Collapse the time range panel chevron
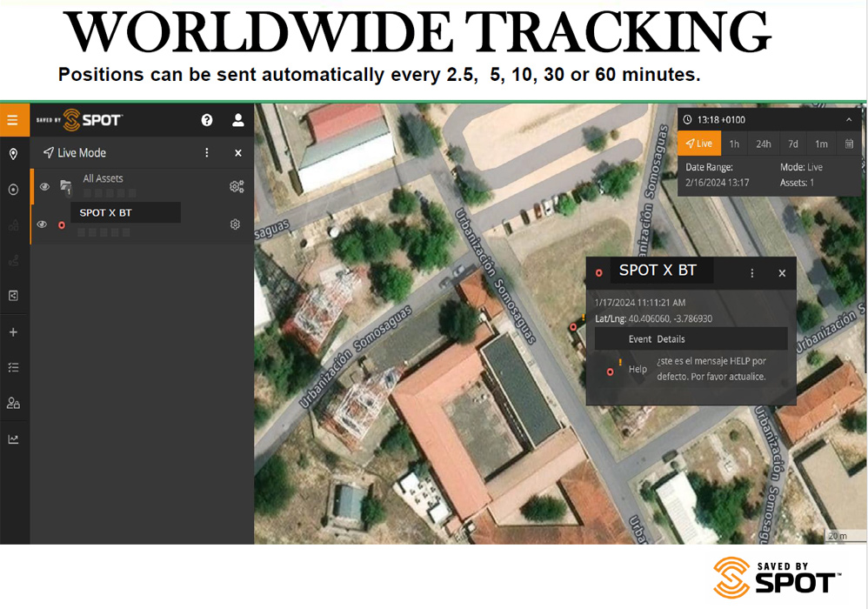The image size is (868, 609). [x=849, y=119]
